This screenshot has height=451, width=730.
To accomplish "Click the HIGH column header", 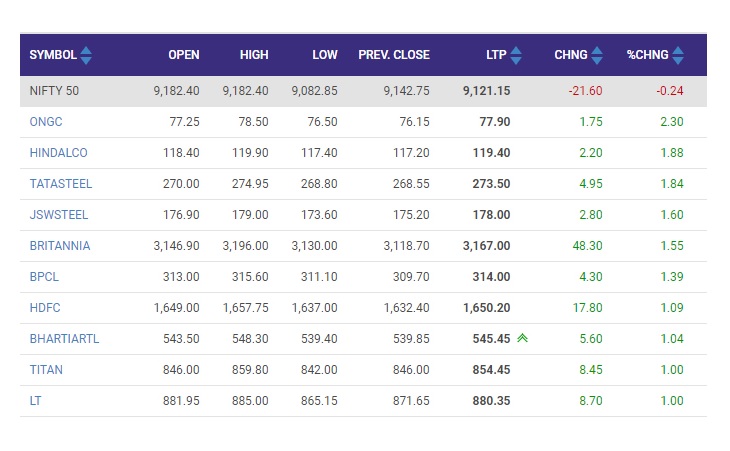I will (x=254, y=55).
